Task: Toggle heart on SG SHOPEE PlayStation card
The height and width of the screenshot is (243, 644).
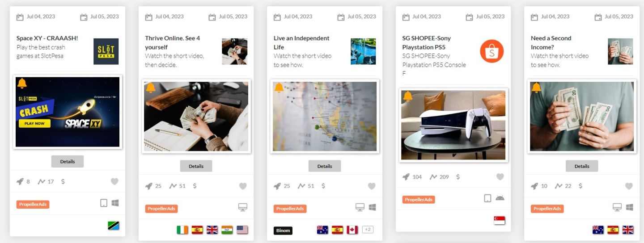Action: [500, 177]
